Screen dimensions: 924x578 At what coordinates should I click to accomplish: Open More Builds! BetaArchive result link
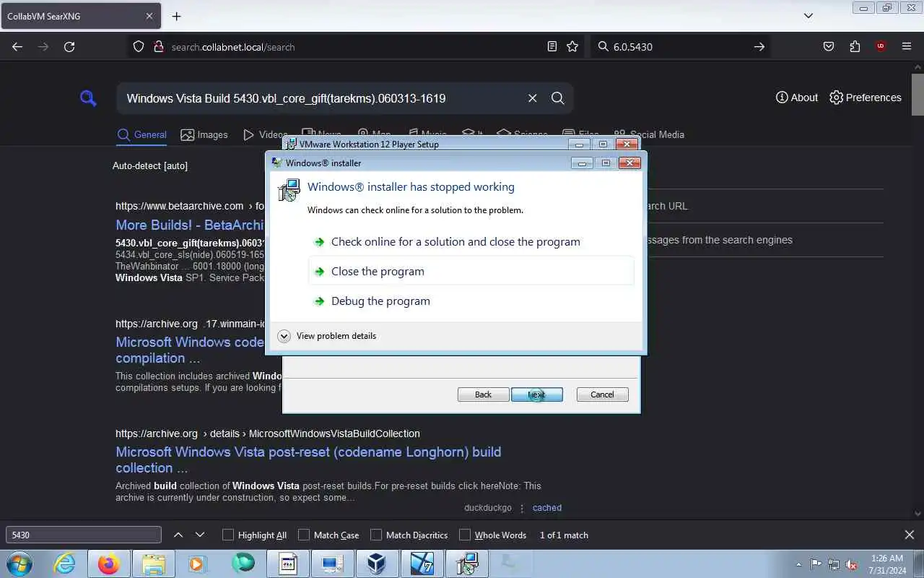click(190, 225)
